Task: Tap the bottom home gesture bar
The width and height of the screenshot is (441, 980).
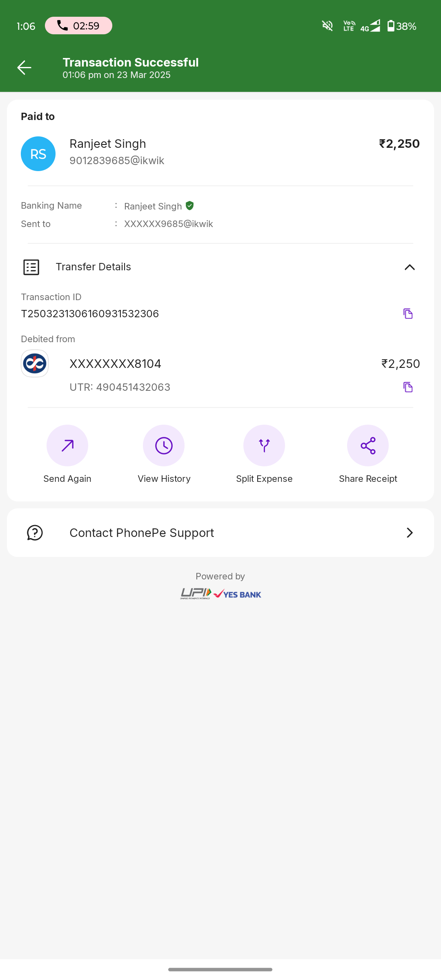Action: pos(220,969)
